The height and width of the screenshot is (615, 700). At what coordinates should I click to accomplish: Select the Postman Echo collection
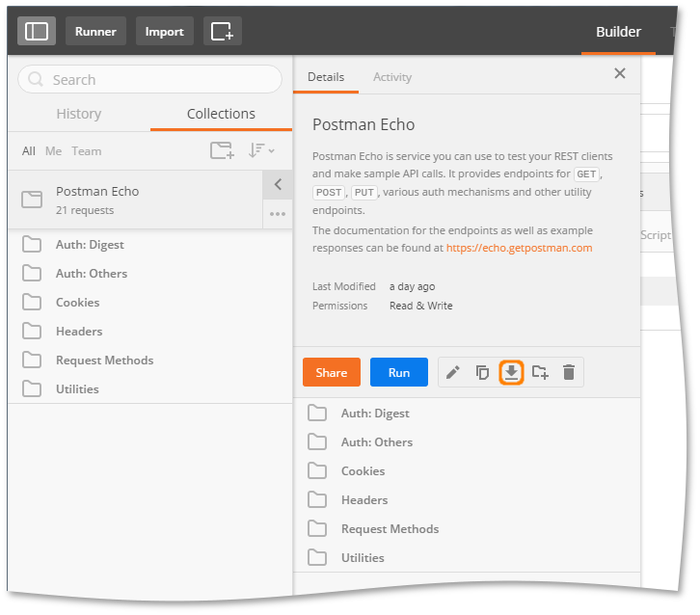coord(135,200)
